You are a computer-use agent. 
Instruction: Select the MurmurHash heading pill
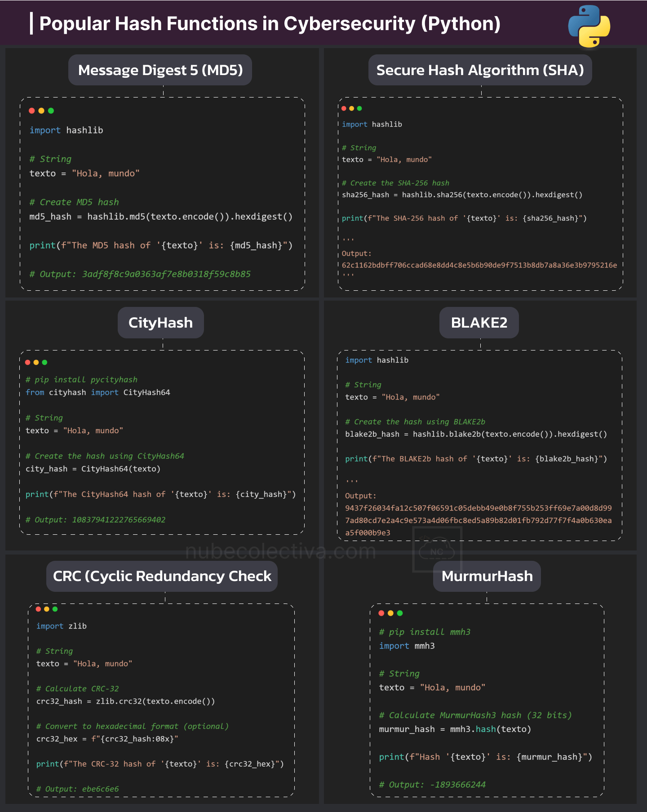[x=487, y=576]
